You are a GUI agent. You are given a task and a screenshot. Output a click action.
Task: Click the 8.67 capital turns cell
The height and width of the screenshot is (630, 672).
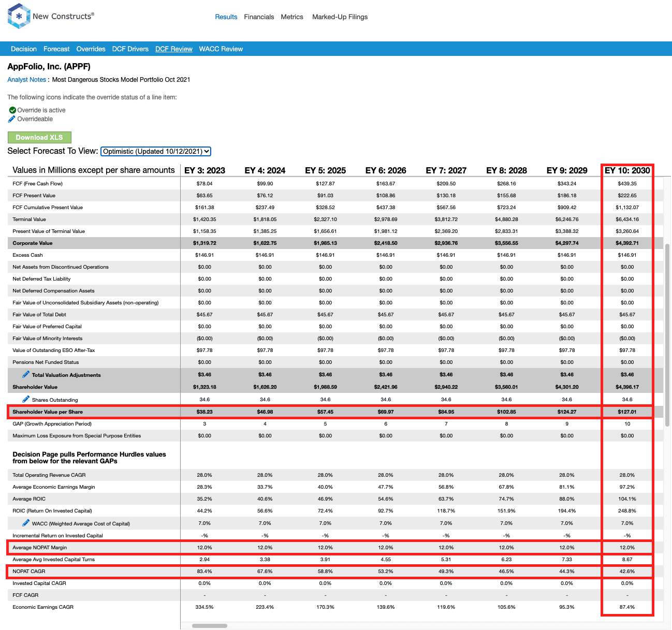(627, 560)
